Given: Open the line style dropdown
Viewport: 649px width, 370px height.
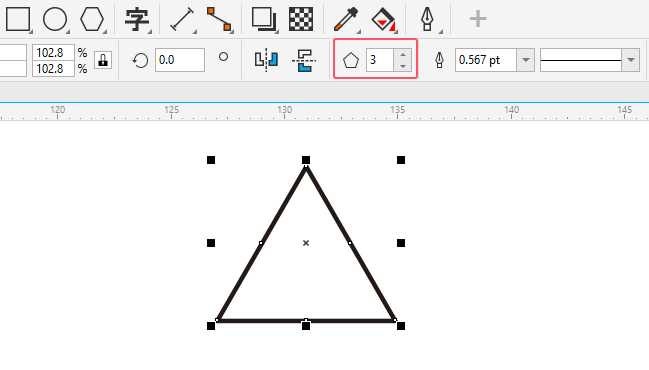Looking at the screenshot, I should tap(631, 60).
